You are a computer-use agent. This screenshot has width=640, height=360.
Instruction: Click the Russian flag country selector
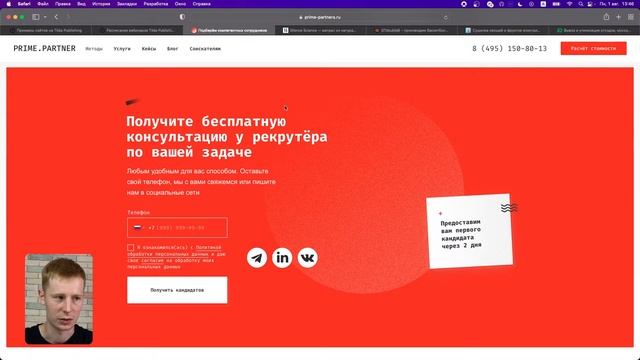[x=138, y=227]
